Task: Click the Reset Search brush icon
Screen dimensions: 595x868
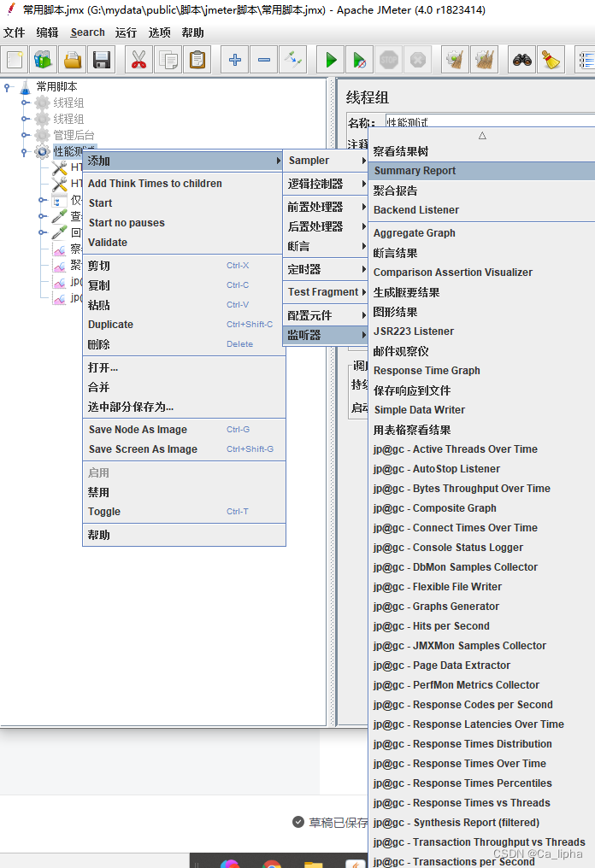Action: (x=551, y=59)
